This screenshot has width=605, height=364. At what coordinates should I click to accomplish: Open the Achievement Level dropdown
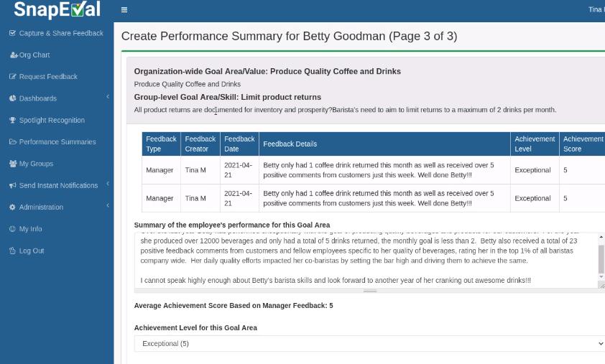point(369,344)
